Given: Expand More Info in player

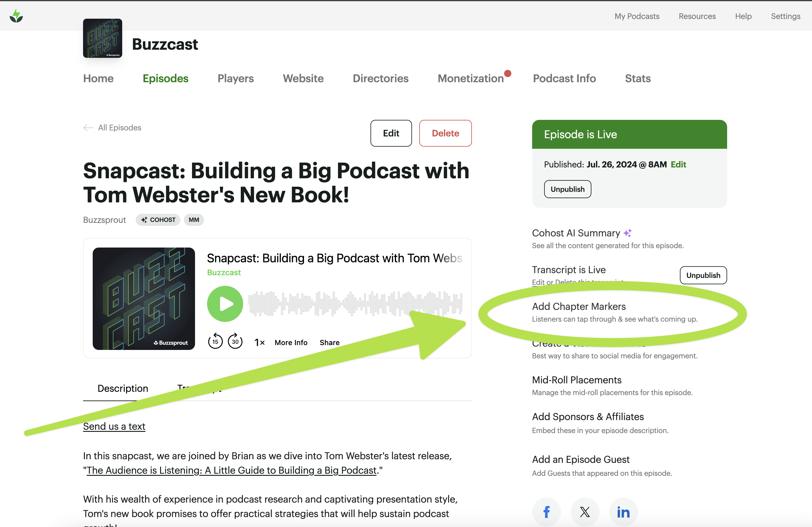Looking at the screenshot, I should (x=291, y=342).
